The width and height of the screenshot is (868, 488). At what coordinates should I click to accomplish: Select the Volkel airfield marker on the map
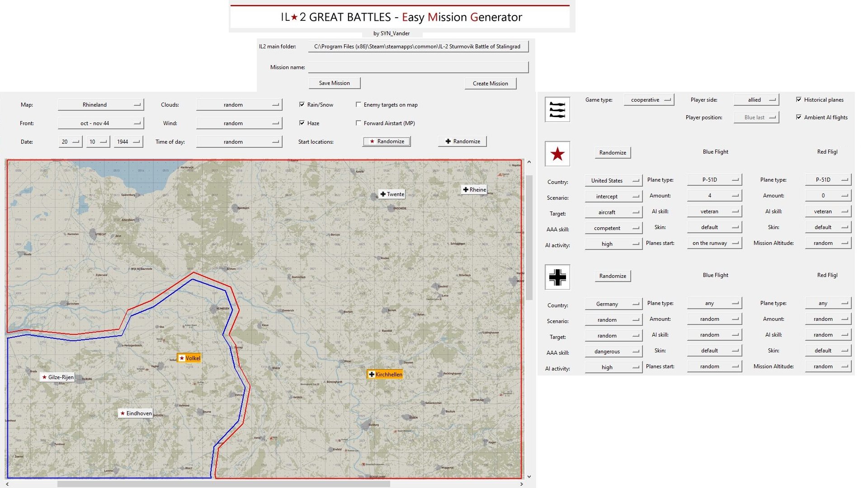click(x=189, y=358)
